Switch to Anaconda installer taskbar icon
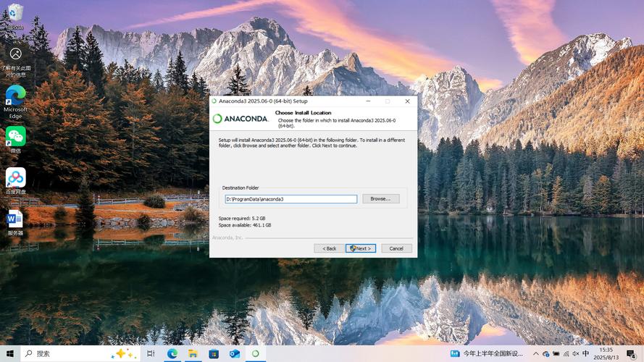The image size is (644, 362). [256, 353]
